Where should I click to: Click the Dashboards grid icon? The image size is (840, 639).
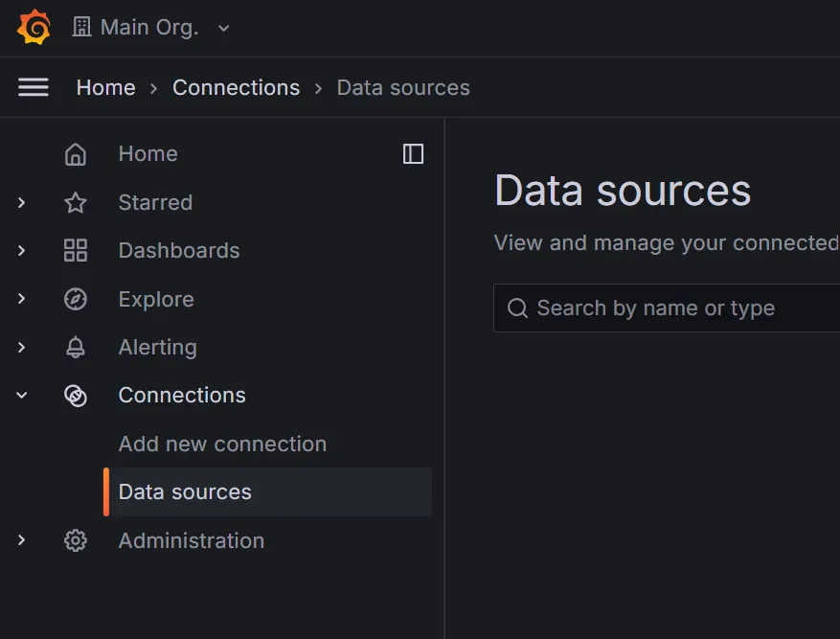76,251
